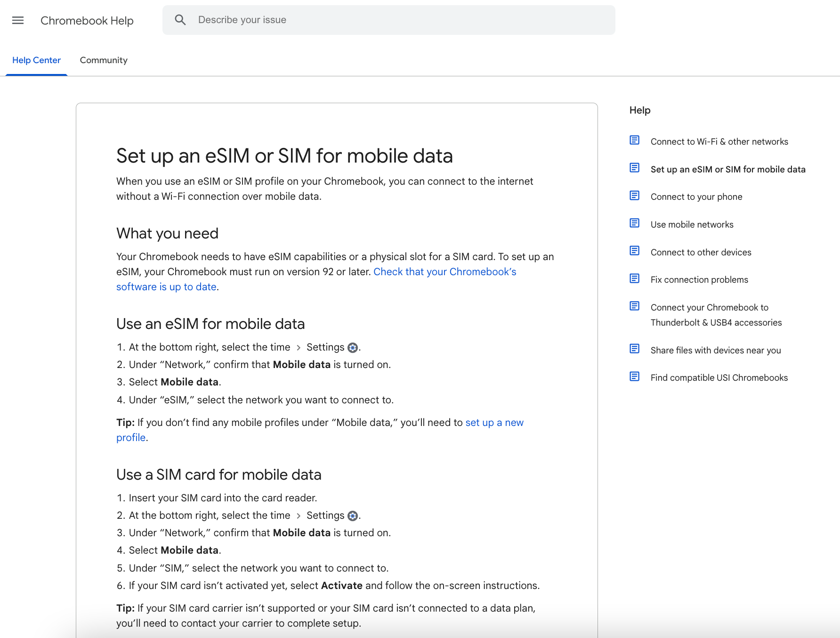The height and width of the screenshot is (638, 840).
Task: Click the search magnifier icon
Action: click(x=180, y=20)
